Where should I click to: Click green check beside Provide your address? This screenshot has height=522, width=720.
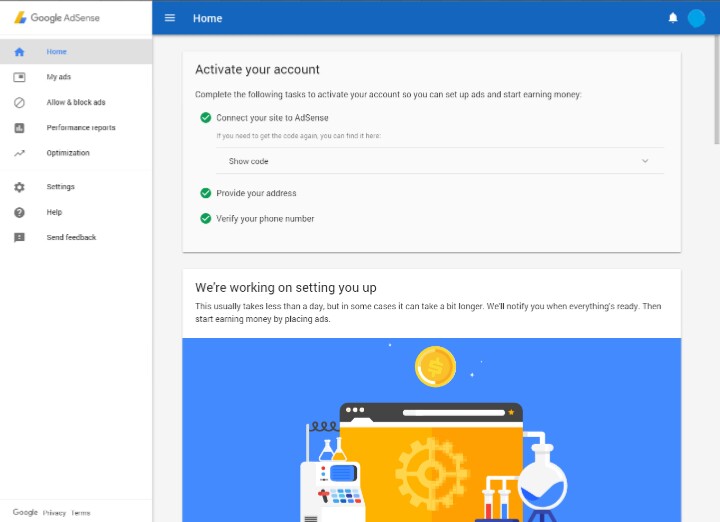click(x=206, y=193)
